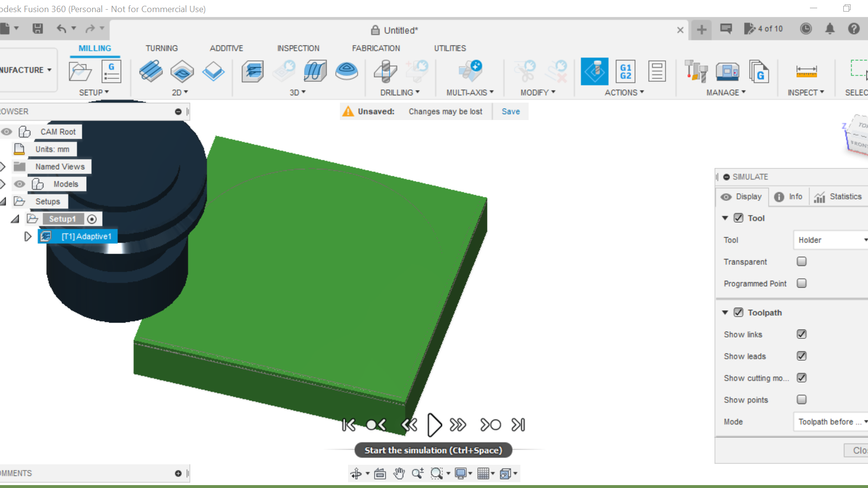Select the 2D Adaptive Clearing tool
The height and width of the screenshot is (488, 868).
[151, 71]
